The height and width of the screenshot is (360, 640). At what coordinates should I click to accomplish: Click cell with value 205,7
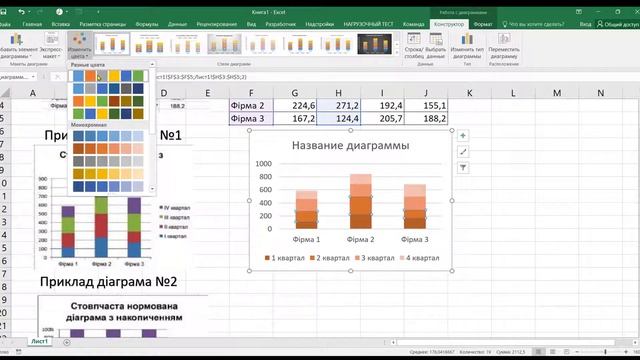382,119
